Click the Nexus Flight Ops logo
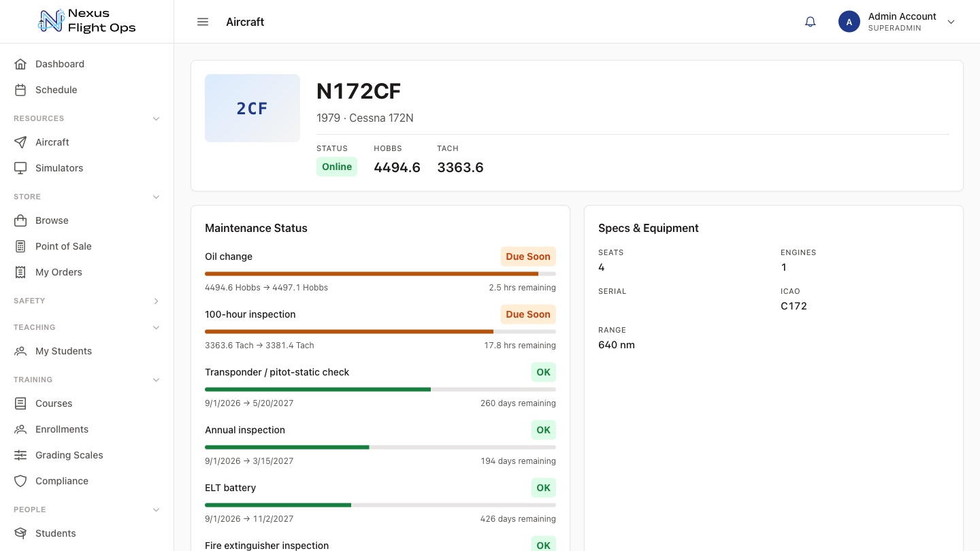 pos(87,21)
